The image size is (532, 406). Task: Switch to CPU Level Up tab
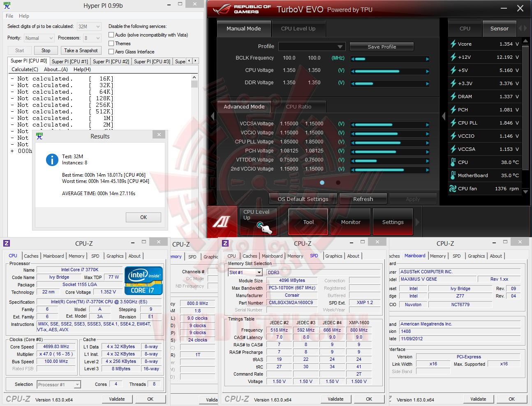pos(298,29)
